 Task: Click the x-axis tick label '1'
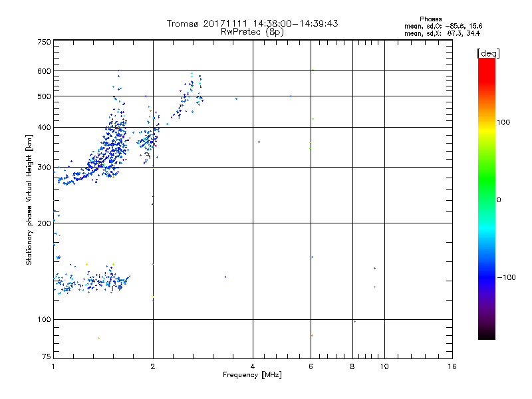53,366
